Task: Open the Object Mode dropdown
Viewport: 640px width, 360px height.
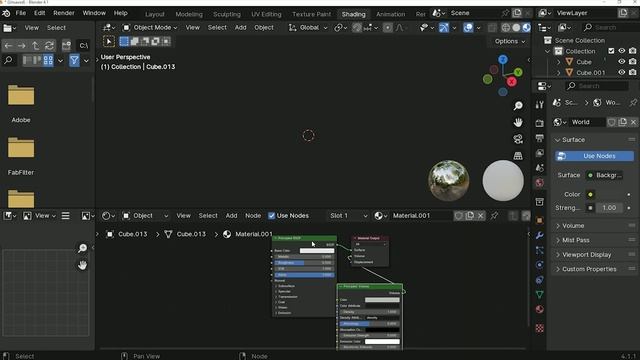Action: (x=150, y=28)
